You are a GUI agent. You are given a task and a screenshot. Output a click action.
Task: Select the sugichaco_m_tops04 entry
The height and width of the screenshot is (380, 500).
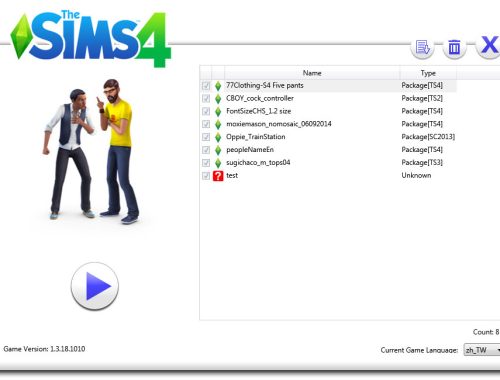258,162
